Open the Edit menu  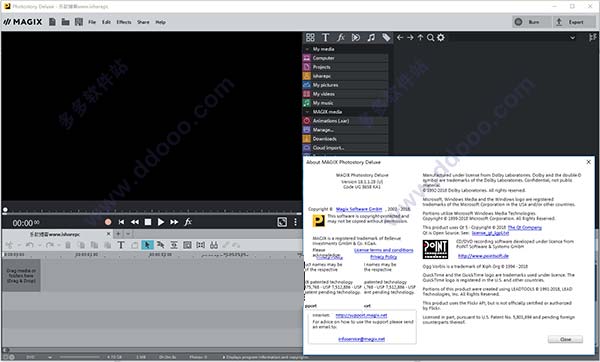coord(106,22)
